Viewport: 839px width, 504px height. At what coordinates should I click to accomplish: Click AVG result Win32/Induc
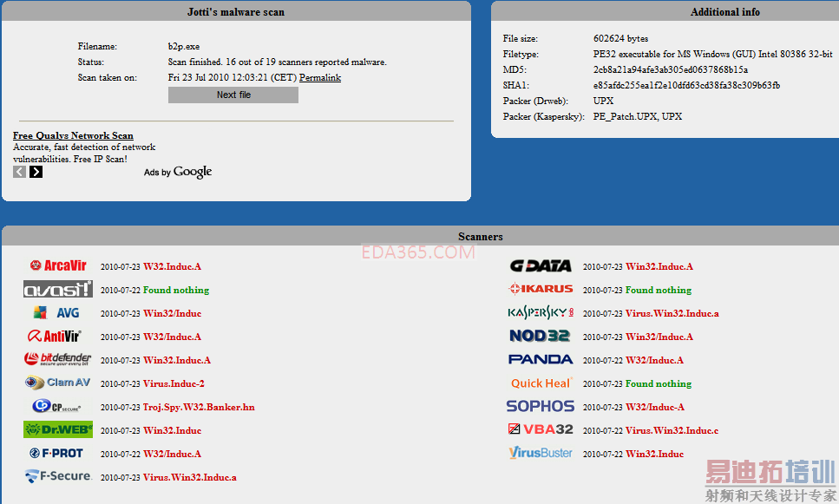(173, 313)
